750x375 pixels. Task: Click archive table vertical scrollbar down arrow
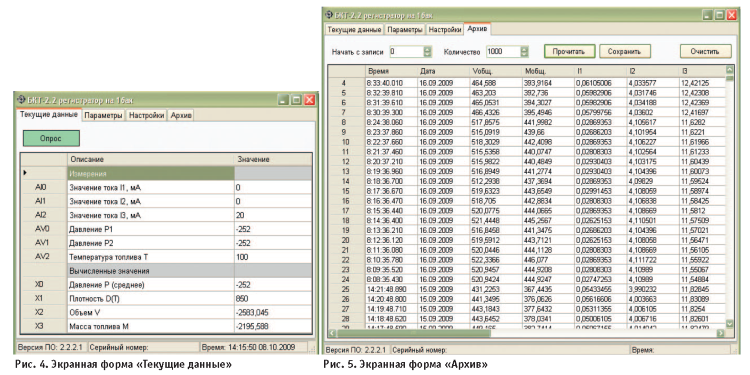pos(729,324)
